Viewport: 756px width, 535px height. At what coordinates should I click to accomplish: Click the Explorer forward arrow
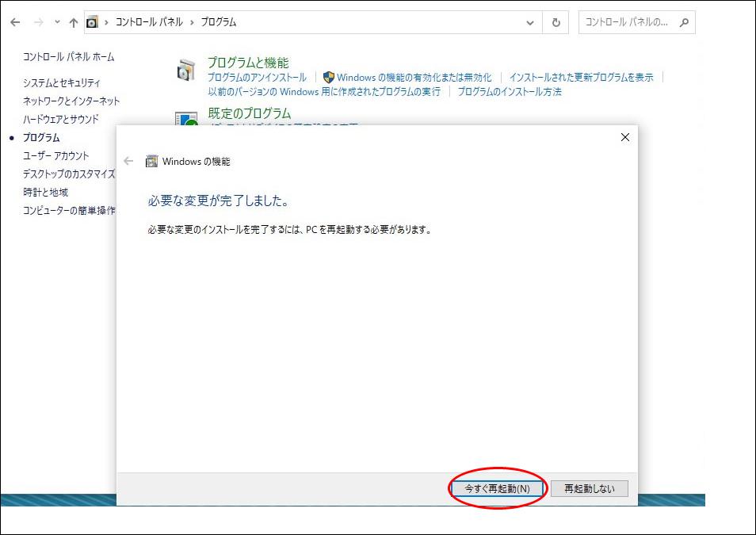tap(39, 22)
